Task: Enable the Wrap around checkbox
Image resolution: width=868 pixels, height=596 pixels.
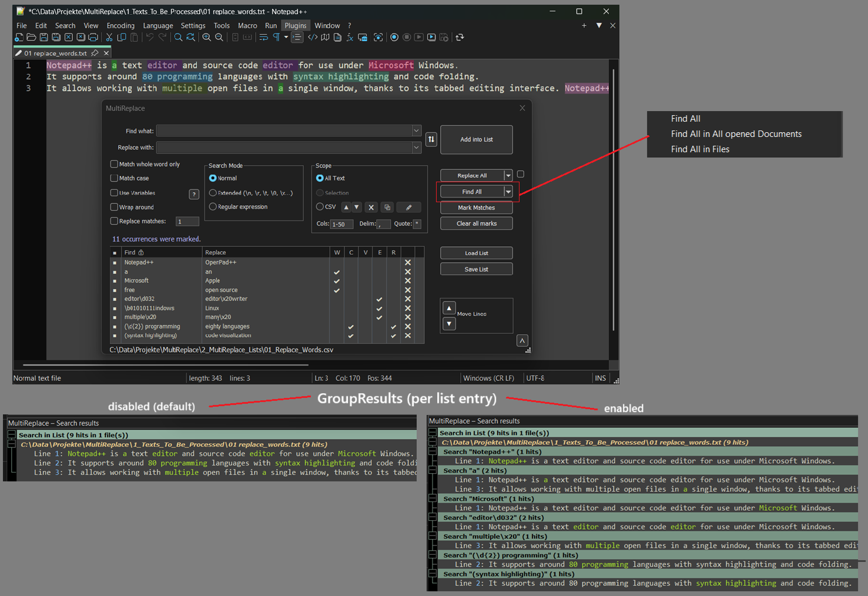Action: click(x=114, y=207)
